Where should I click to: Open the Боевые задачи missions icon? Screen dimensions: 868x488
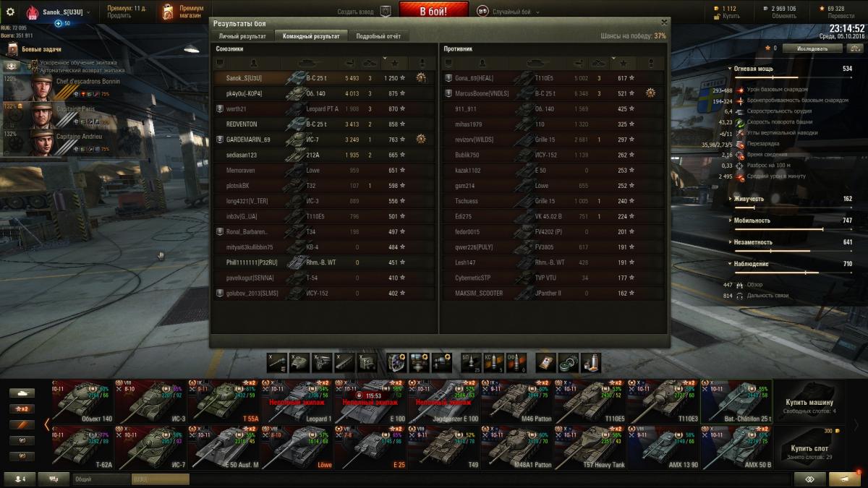(13, 49)
